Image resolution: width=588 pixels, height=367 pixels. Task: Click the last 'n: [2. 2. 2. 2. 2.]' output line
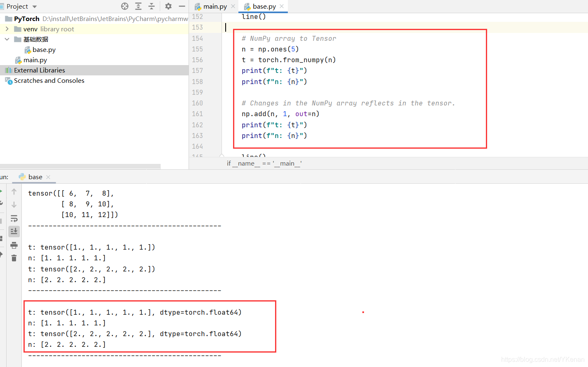[x=67, y=344]
